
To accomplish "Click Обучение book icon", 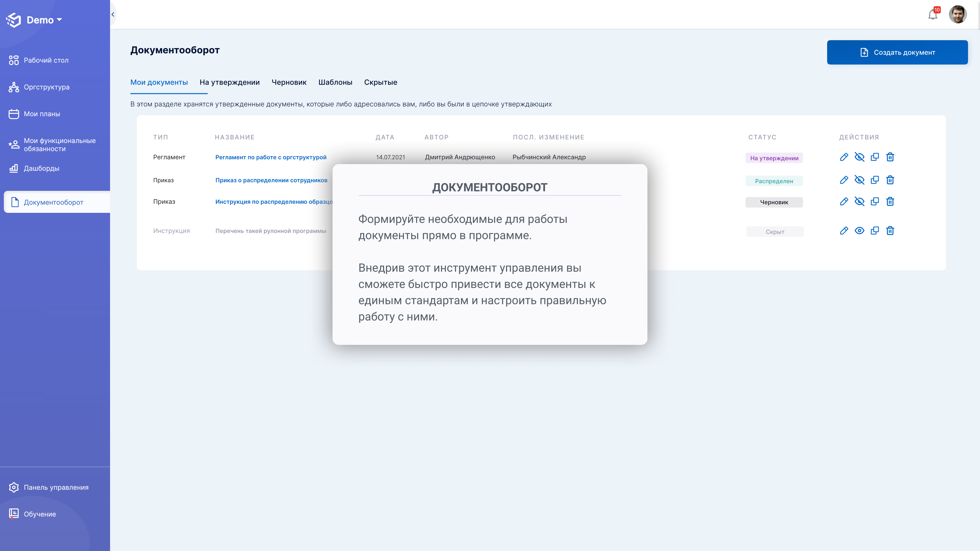I will [14, 514].
